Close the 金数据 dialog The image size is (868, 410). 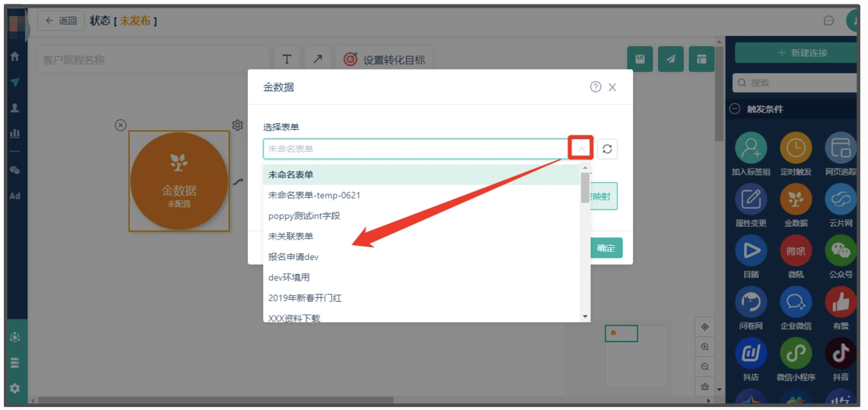[x=612, y=87]
